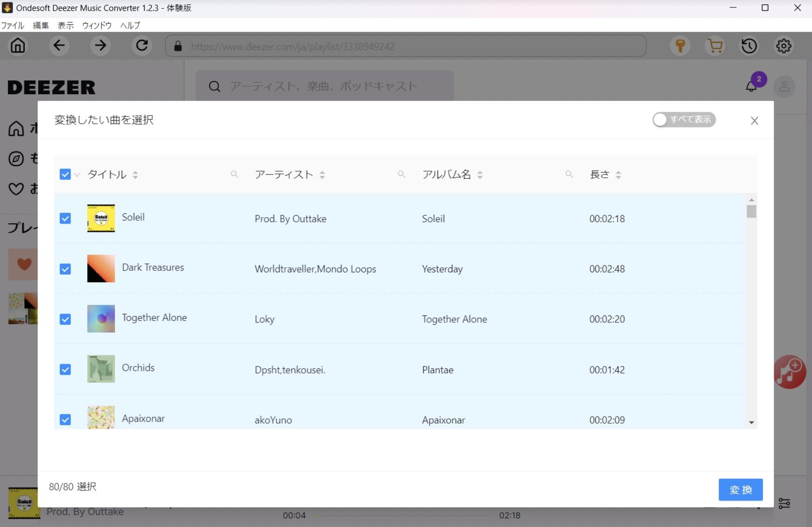This screenshot has width=812, height=527.
Task: Click the Deezer logo
Action: (52, 87)
